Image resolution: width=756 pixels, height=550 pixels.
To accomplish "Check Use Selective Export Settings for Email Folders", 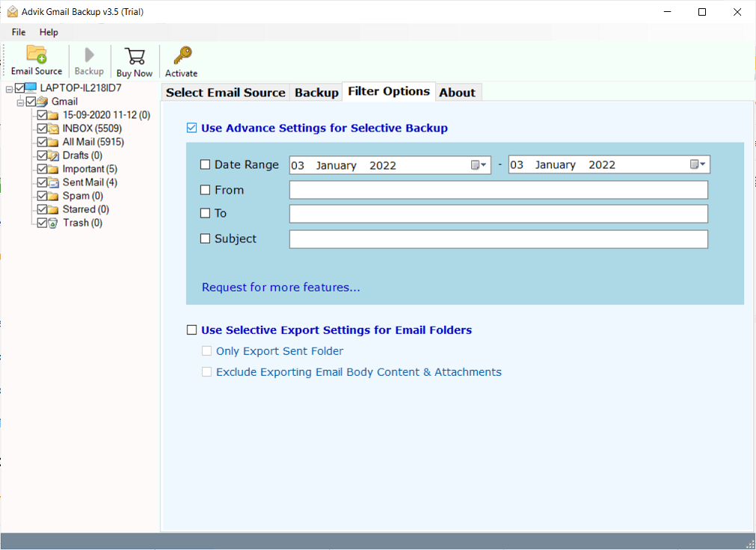I will tap(191, 330).
